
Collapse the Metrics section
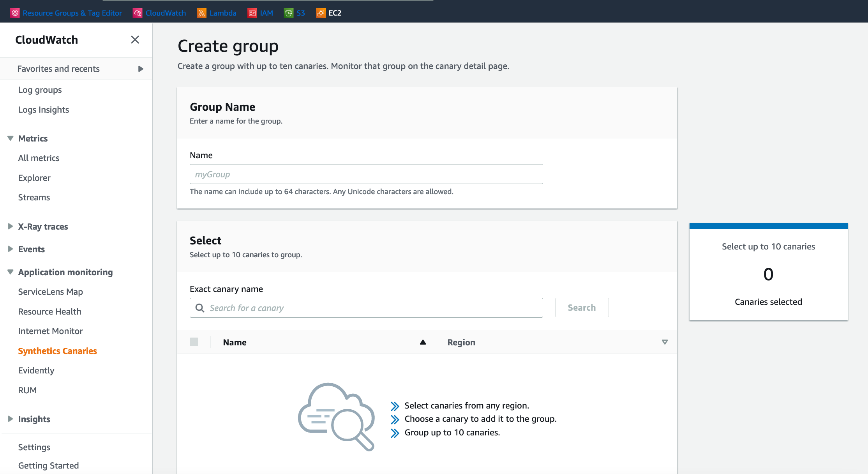click(10, 138)
